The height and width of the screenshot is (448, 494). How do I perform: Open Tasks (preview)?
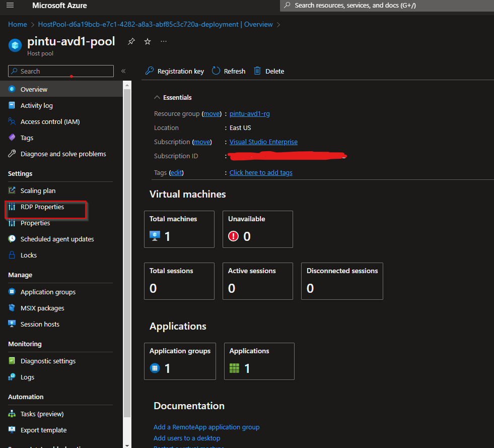(x=61, y=414)
